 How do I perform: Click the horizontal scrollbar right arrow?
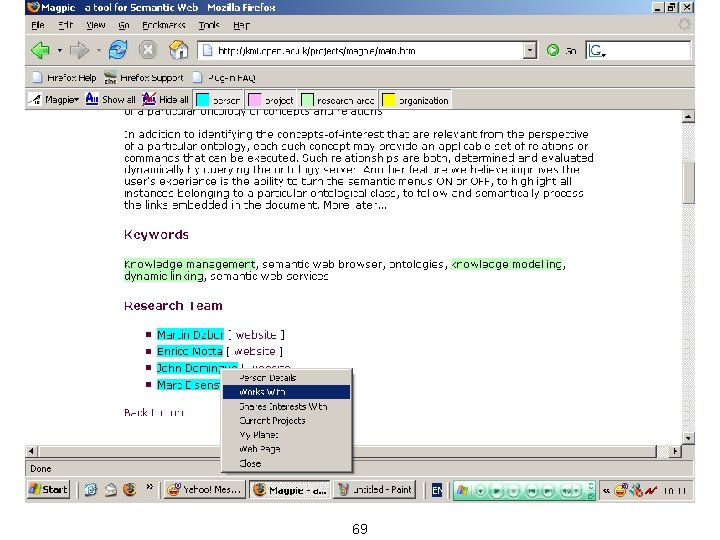(x=675, y=451)
